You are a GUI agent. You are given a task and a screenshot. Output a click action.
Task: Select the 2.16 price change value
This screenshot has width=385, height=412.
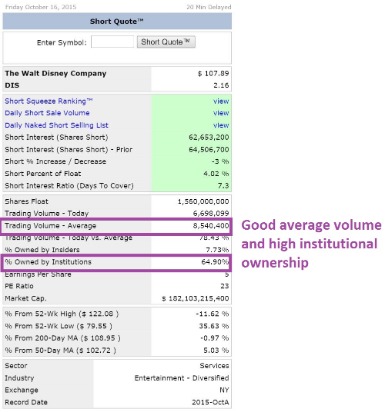pyautogui.click(x=221, y=85)
